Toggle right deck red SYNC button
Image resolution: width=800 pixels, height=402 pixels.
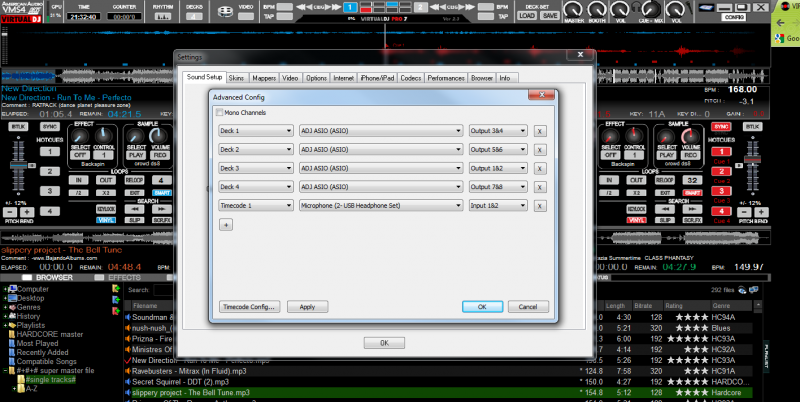pos(721,127)
